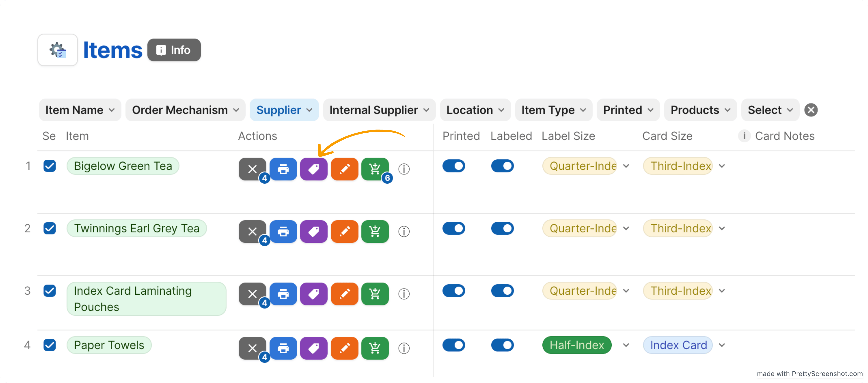Click the green add-to-cart icon for Bigelow Green Tea
This screenshot has height=383, width=868.
click(375, 169)
